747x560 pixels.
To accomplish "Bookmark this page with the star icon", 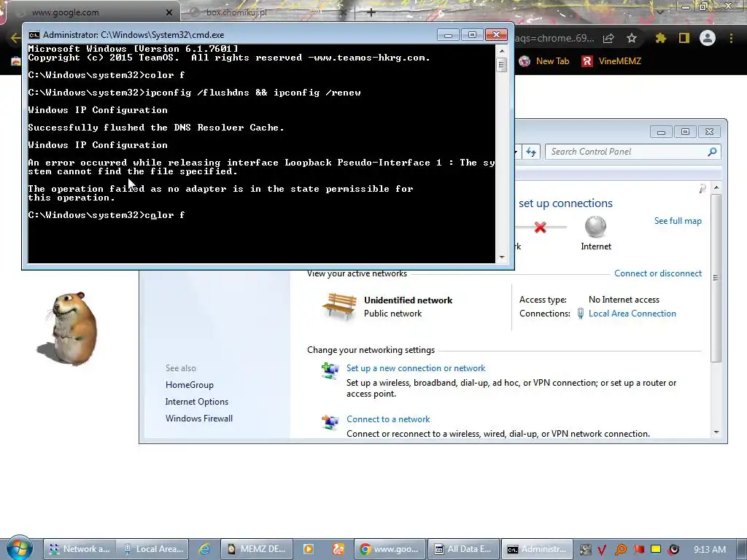I will 632,38.
